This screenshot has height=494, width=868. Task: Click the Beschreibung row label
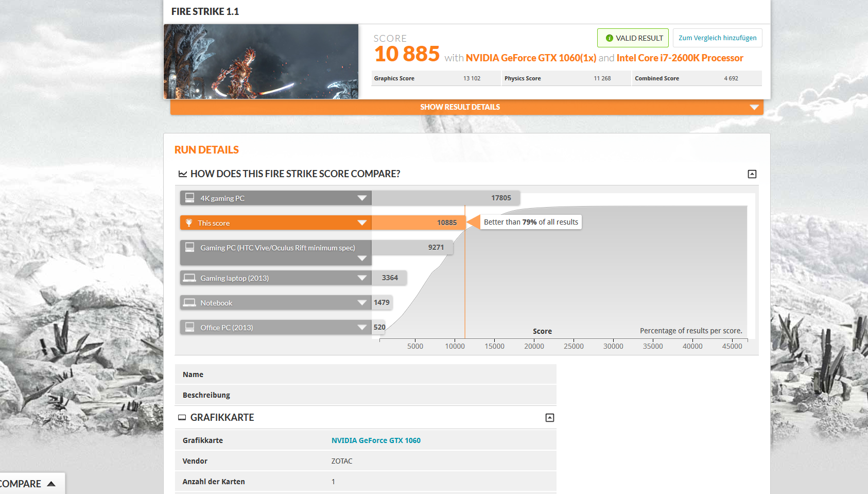pyautogui.click(x=206, y=395)
